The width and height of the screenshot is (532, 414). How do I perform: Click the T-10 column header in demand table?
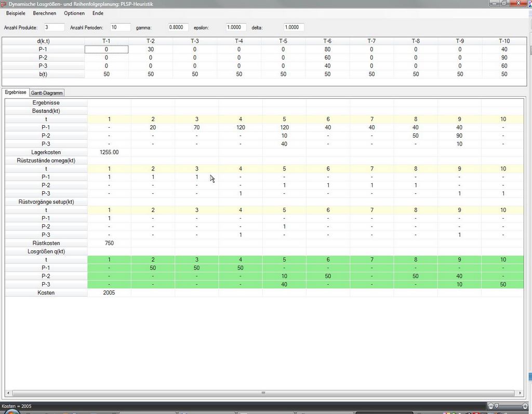(x=504, y=41)
